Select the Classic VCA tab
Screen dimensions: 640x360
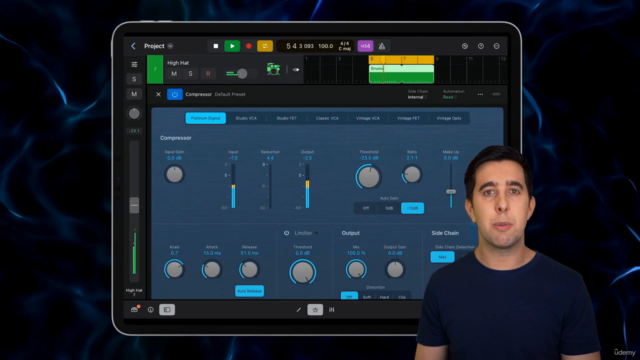click(x=327, y=118)
